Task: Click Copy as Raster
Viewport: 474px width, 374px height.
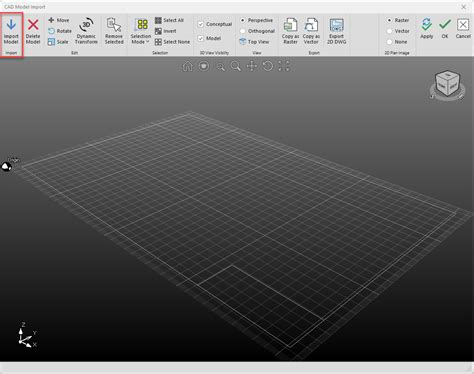Action: point(290,31)
